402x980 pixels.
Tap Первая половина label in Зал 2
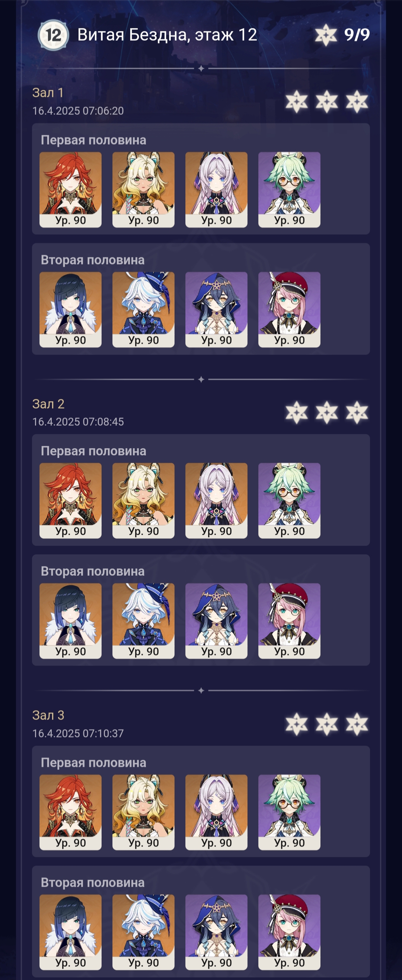point(93,451)
